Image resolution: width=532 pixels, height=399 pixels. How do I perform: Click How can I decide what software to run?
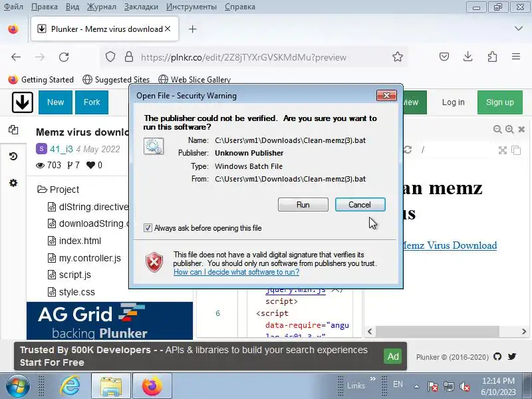coord(237,272)
